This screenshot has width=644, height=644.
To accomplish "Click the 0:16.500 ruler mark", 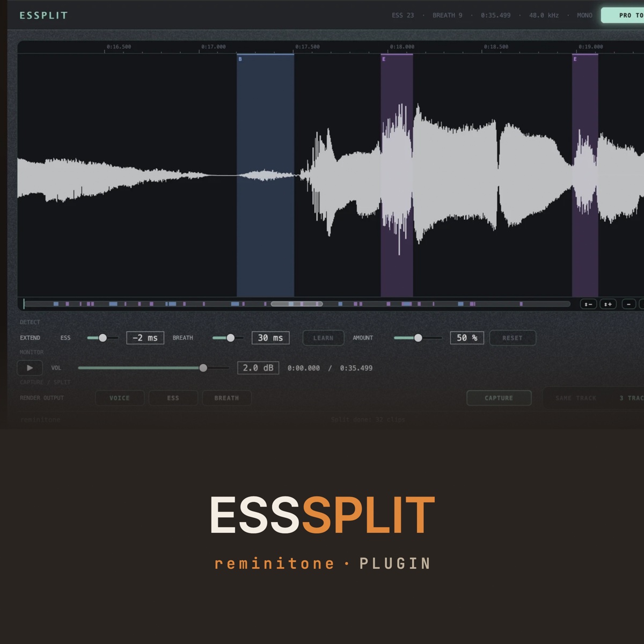I will click(119, 47).
